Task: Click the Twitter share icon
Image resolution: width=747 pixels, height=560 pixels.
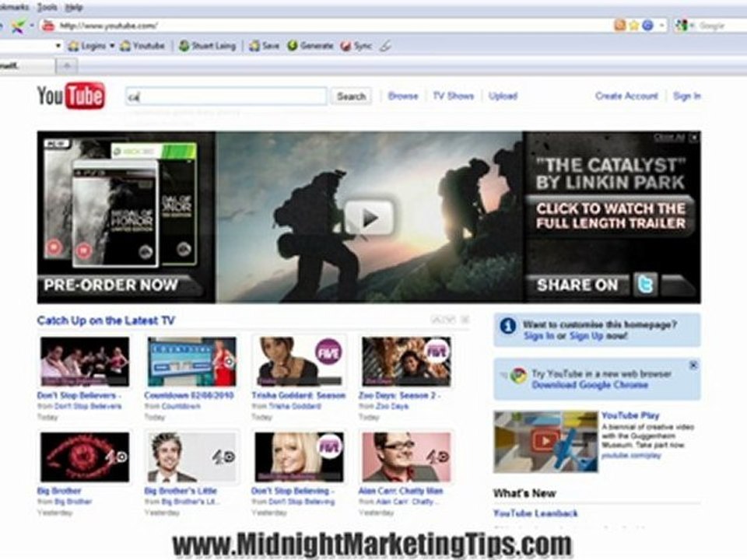Action: (x=646, y=285)
